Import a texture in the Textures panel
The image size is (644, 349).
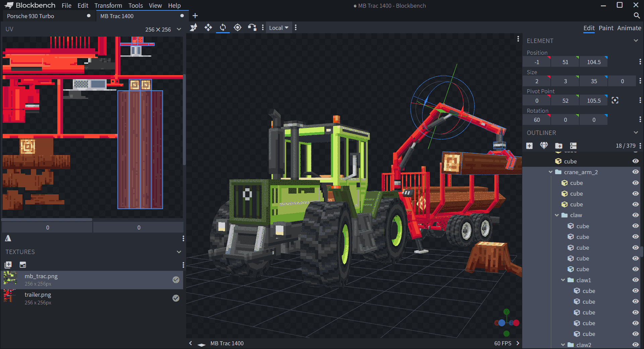8,265
